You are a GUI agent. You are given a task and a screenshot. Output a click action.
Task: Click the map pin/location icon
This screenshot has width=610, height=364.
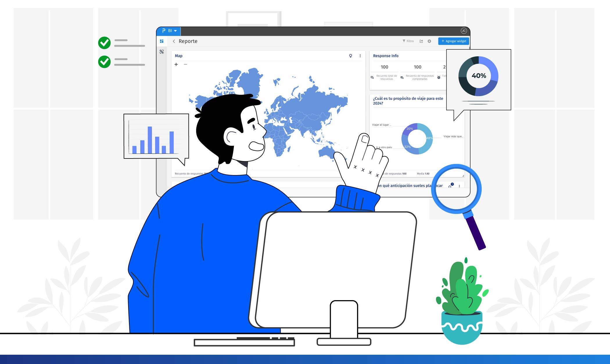click(351, 55)
